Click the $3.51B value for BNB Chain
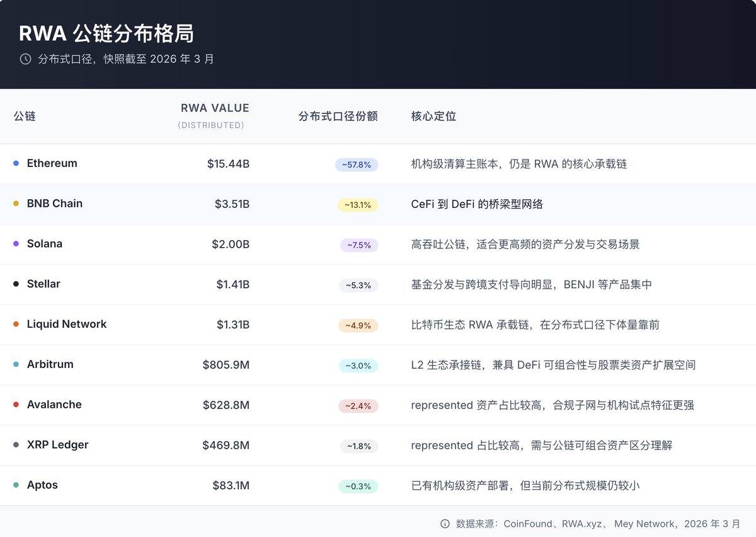Viewport: 756px width, 537px height. 232,204
